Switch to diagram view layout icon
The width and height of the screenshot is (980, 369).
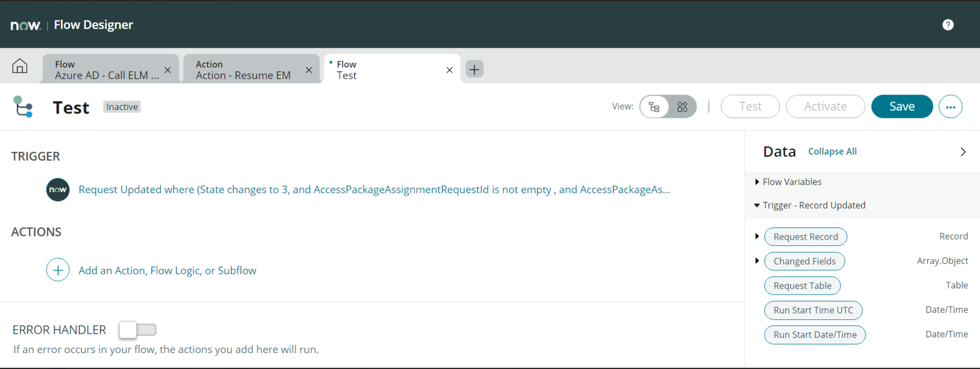point(682,107)
